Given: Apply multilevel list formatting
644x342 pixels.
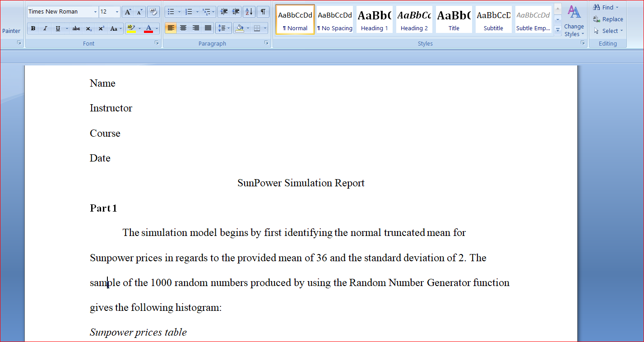Looking at the screenshot, I should [x=206, y=12].
